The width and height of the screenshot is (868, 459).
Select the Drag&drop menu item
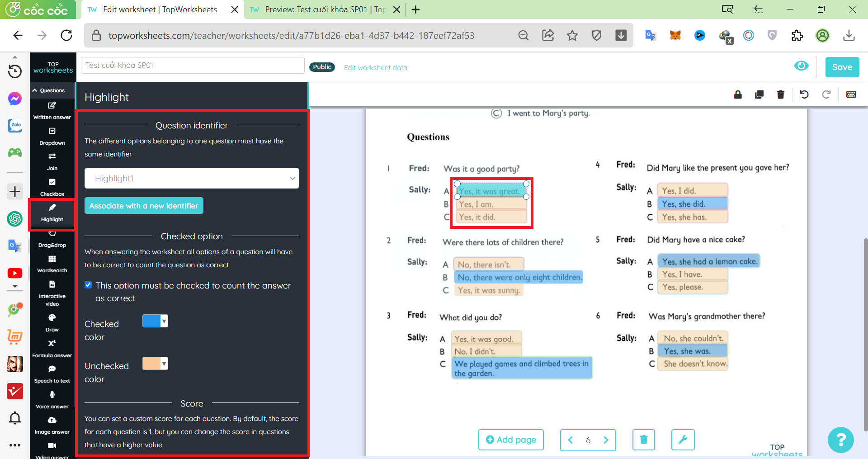pyautogui.click(x=52, y=239)
